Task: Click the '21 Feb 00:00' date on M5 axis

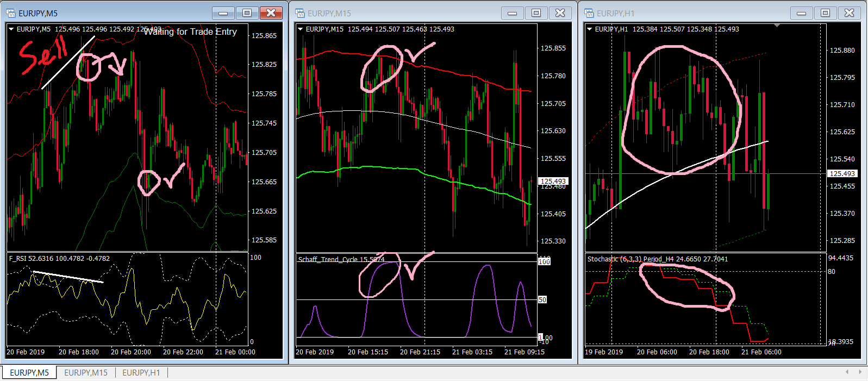Action: (235, 352)
